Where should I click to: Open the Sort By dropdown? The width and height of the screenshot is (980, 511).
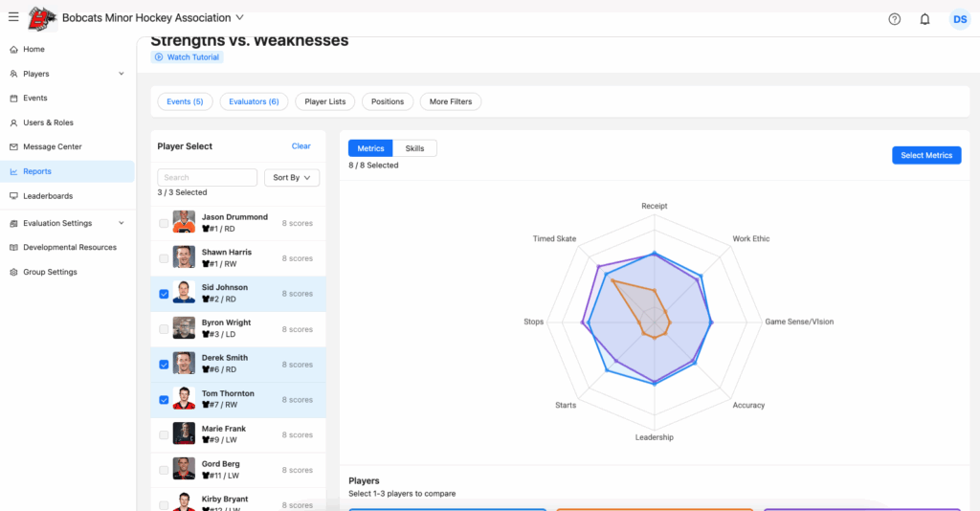click(x=291, y=178)
